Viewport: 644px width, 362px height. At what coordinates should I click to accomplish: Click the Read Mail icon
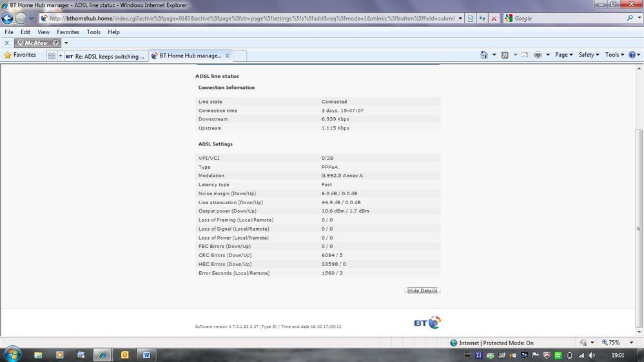point(525,55)
